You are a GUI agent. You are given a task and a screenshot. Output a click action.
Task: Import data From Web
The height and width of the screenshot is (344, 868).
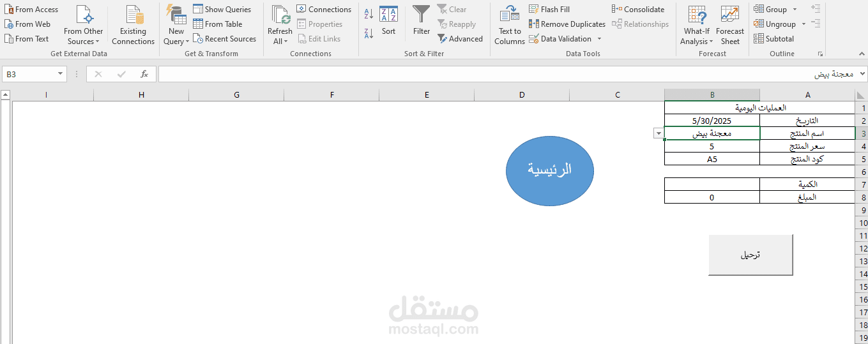[27, 24]
